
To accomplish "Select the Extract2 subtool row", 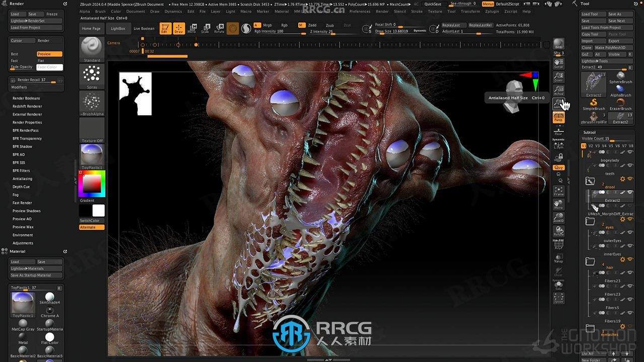I will [612, 196].
